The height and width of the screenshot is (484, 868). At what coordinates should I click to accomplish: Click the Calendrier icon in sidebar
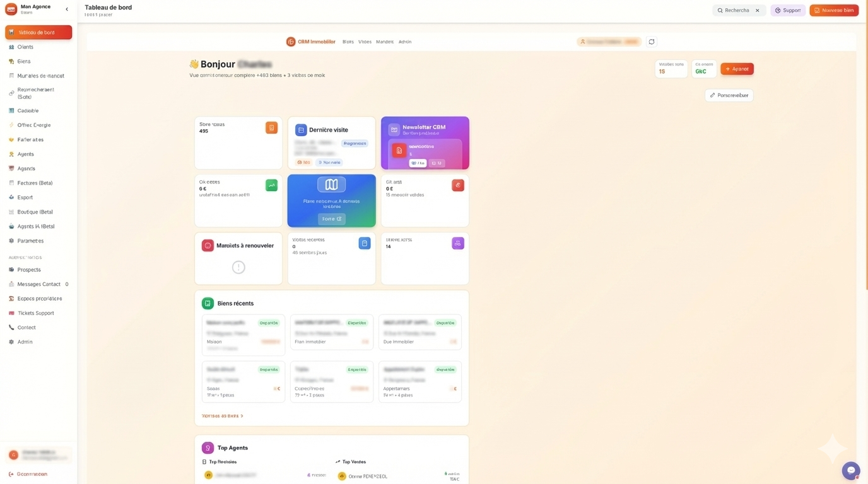(11, 111)
